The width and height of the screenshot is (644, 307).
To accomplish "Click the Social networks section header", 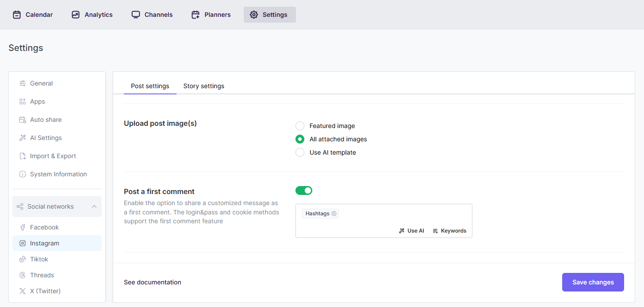I will click(57, 206).
